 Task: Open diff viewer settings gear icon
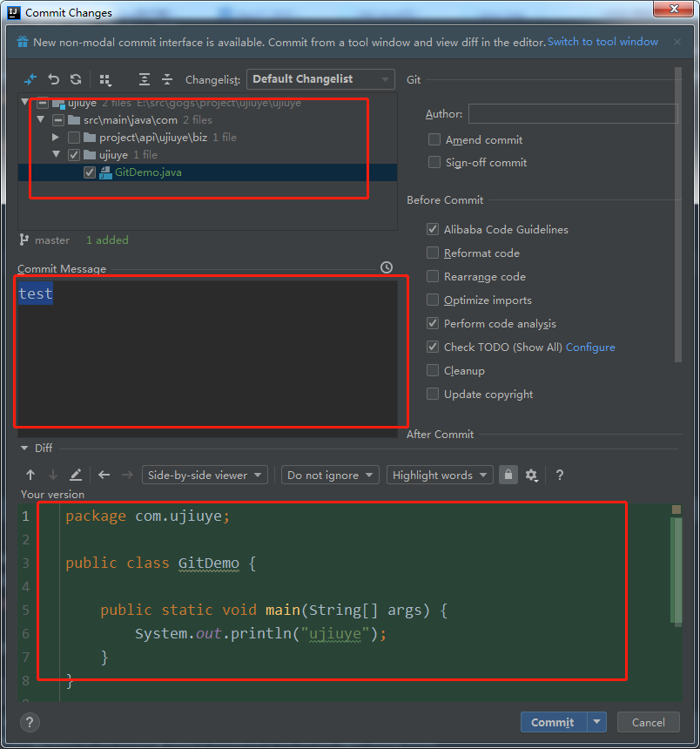[531, 476]
